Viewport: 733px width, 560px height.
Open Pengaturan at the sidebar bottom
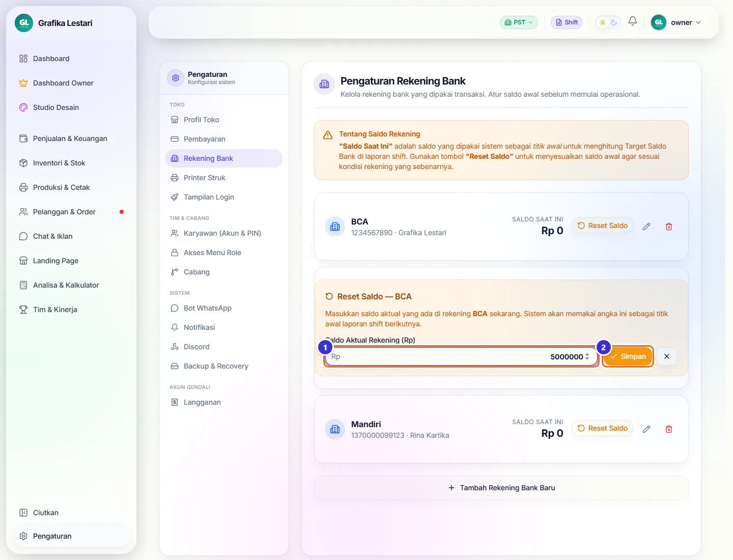pyautogui.click(x=71, y=536)
